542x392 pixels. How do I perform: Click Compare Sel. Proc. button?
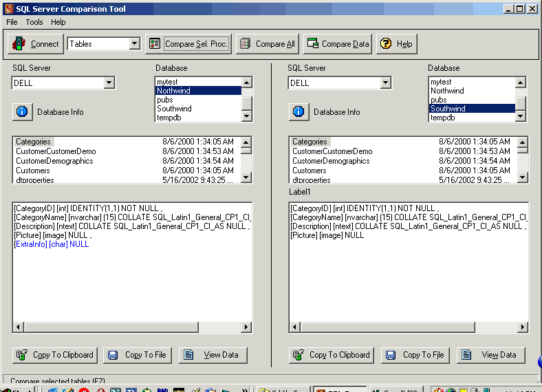coord(188,44)
